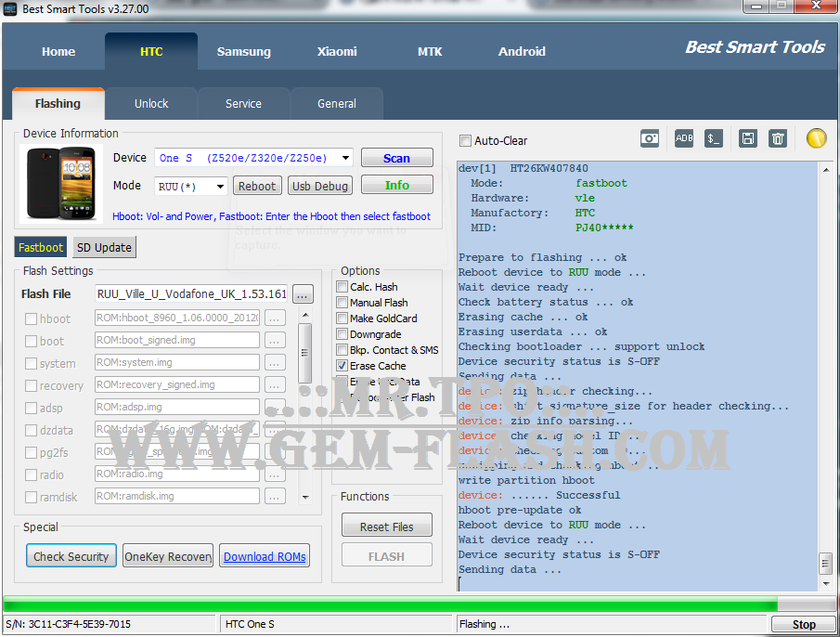
Task: Open the General sub-tab
Action: 336,103
